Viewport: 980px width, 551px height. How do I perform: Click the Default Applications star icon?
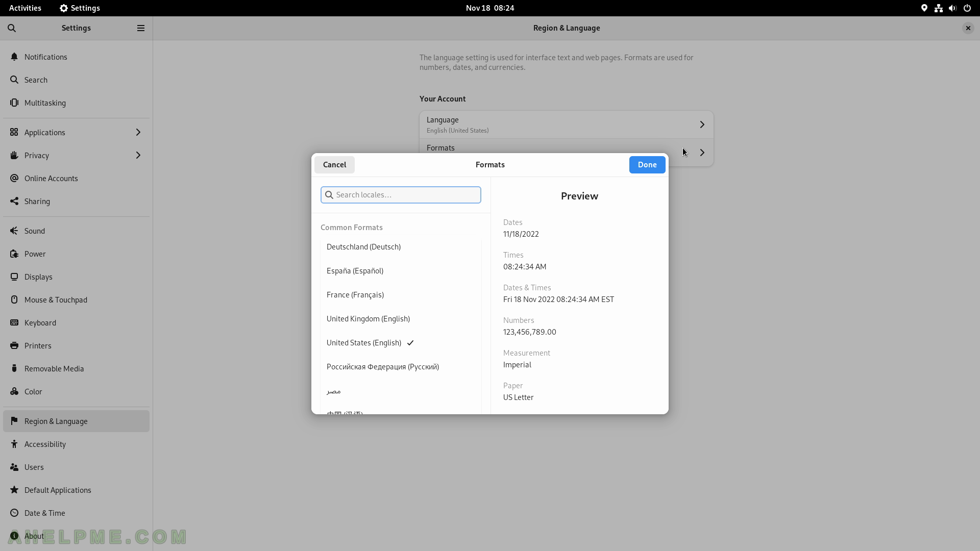click(x=14, y=490)
